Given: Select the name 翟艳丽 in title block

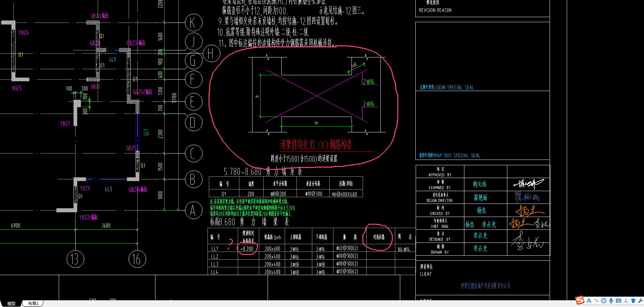Looking at the screenshot, I should [x=480, y=198].
